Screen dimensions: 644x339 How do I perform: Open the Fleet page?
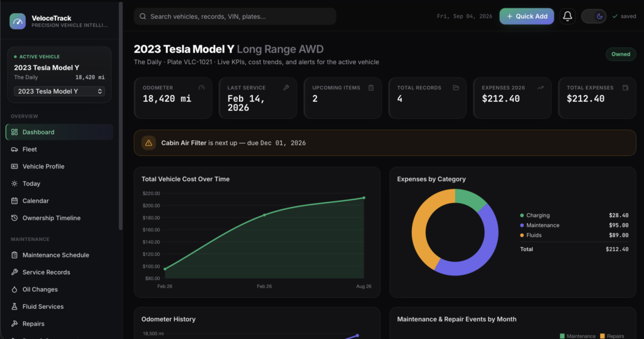(60, 149)
